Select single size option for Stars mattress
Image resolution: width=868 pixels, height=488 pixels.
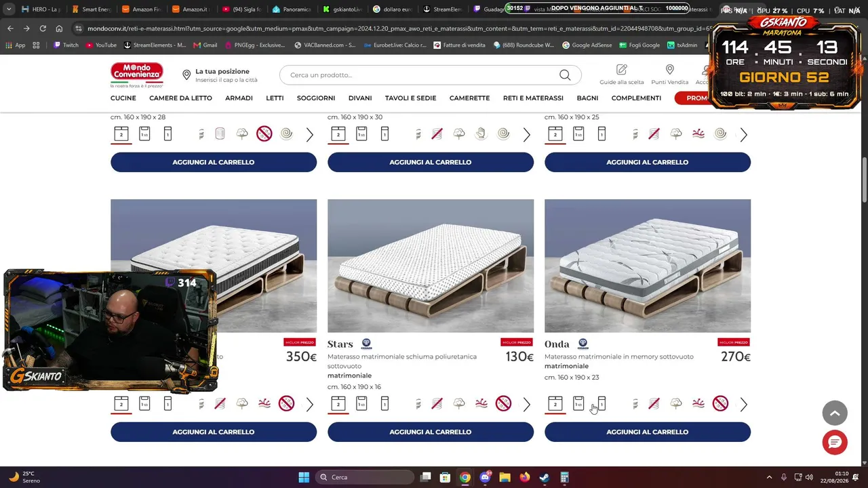[384, 404]
